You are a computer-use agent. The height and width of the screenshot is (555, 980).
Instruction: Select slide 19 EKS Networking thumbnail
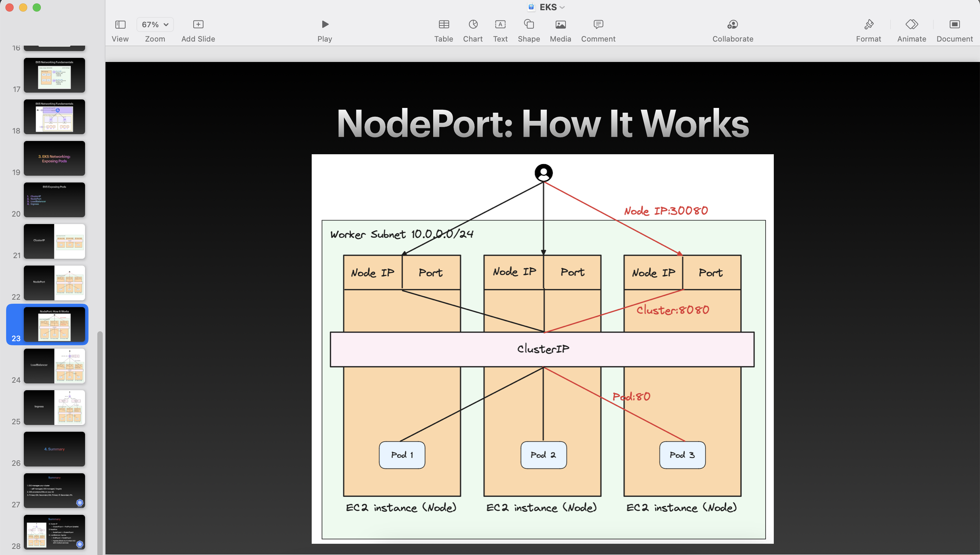tap(54, 158)
